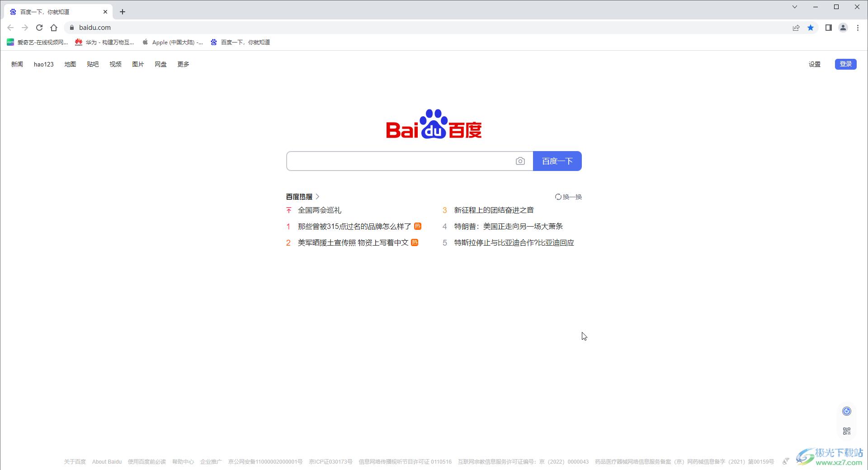
Task: Click the 百度一下 search button
Action: 557,161
